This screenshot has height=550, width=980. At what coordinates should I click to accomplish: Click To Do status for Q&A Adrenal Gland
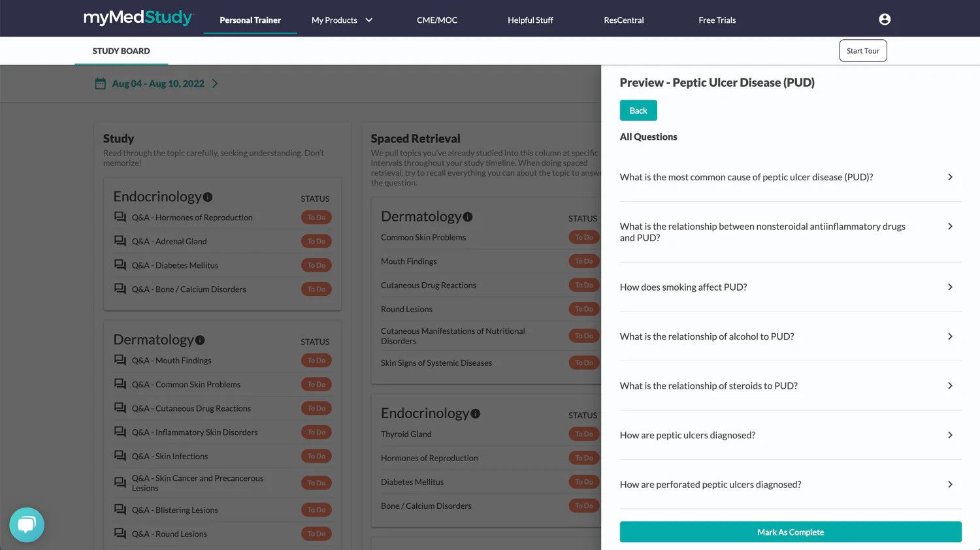coord(316,241)
